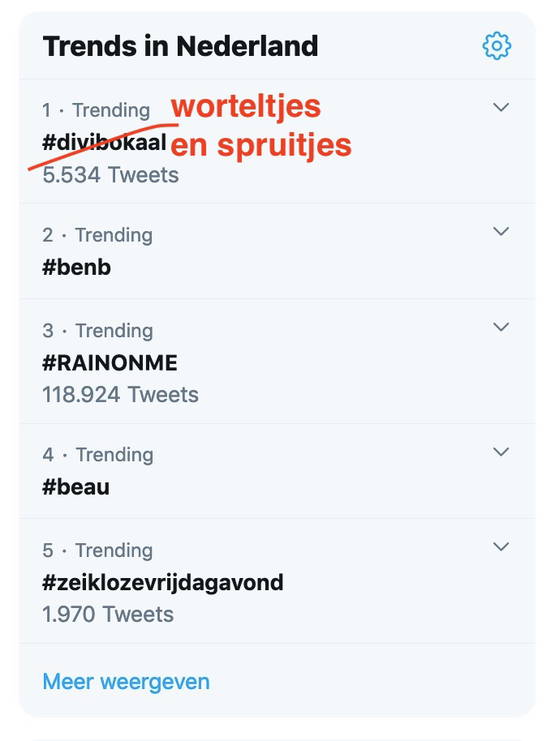Image resolution: width=555 pixels, height=741 pixels.
Task: Click the 1.970 Tweets count
Action: click(108, 614)
